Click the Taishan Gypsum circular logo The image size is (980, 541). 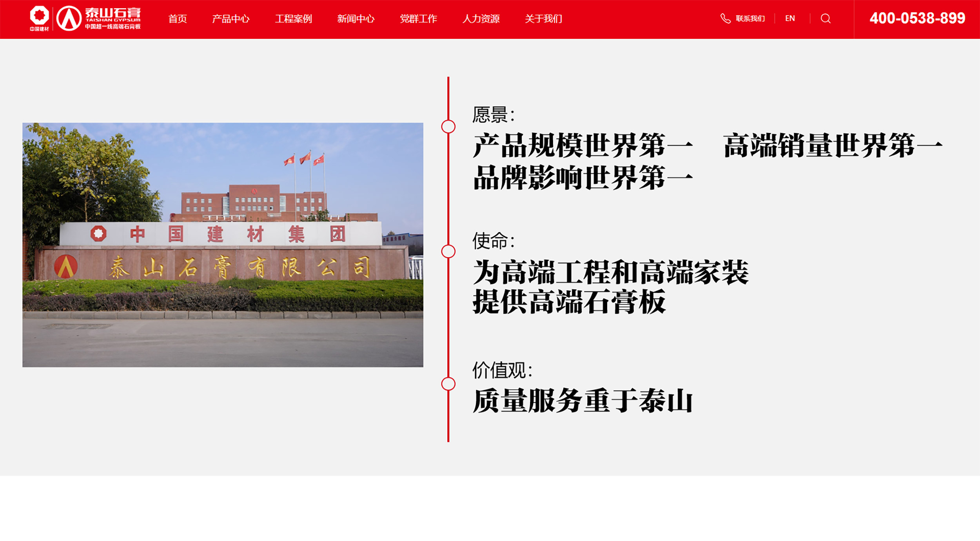point(69,18)
